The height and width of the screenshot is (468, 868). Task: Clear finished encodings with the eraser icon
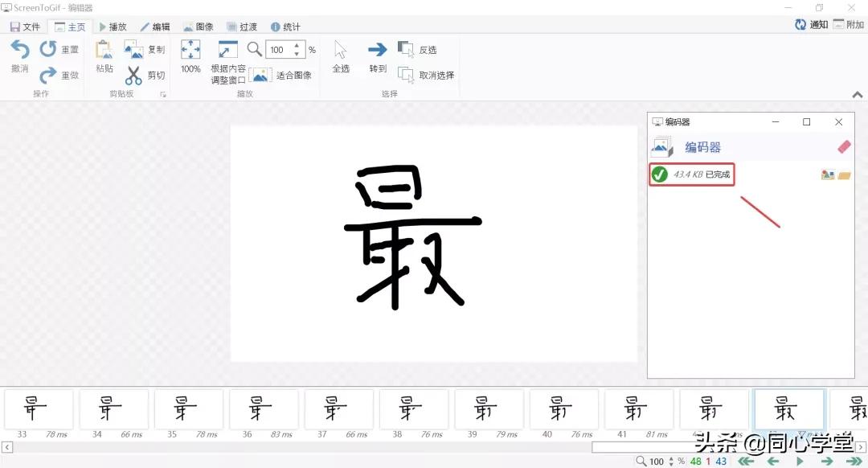point(843,146)
